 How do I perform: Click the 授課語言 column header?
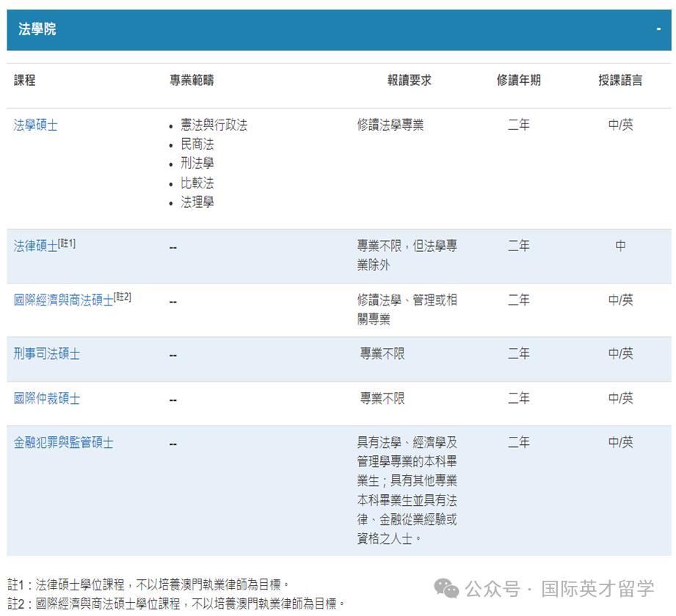(620, 81)
